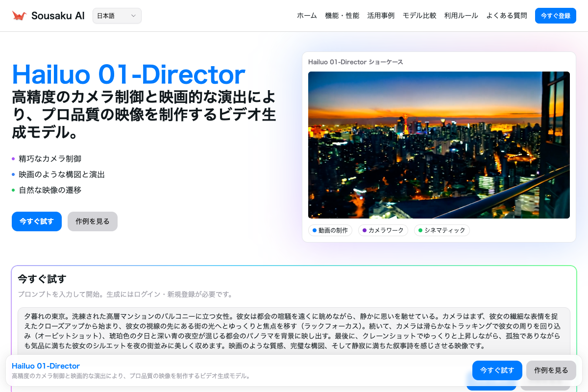This screenshot has height=392, width=588.
Task: Select the シネマティック tag chip
Action: (x=441, y=230)
